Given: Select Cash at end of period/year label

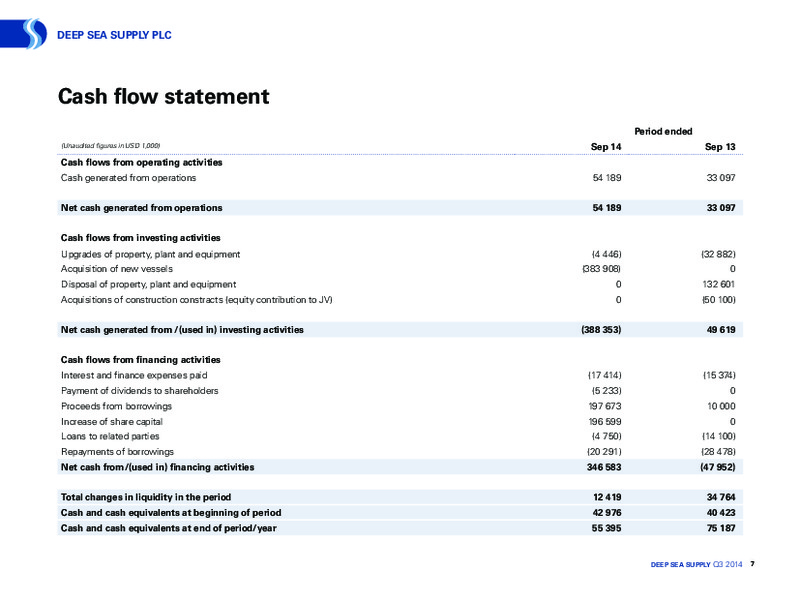Looking at the screenshot, I should click(x=168, y=528).
